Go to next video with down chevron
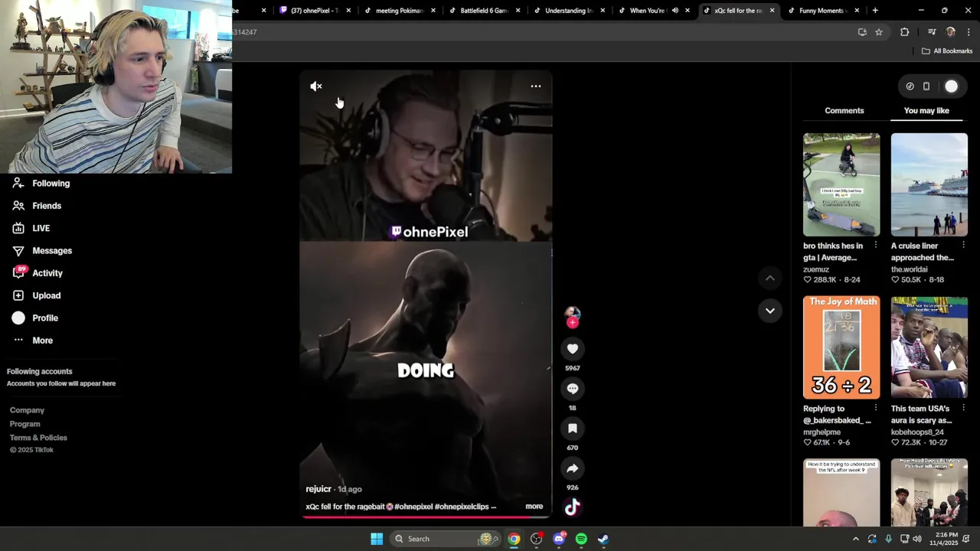The width and height of the screenshot is (980, 551). point(770,311)
